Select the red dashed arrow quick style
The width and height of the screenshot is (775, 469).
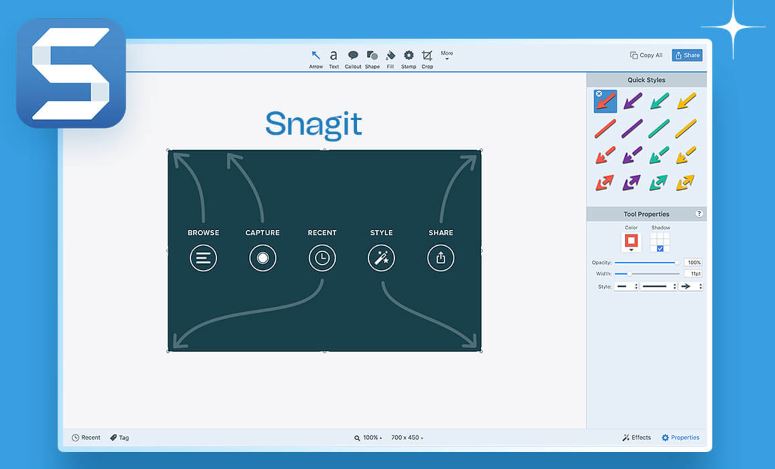point(605,156)
